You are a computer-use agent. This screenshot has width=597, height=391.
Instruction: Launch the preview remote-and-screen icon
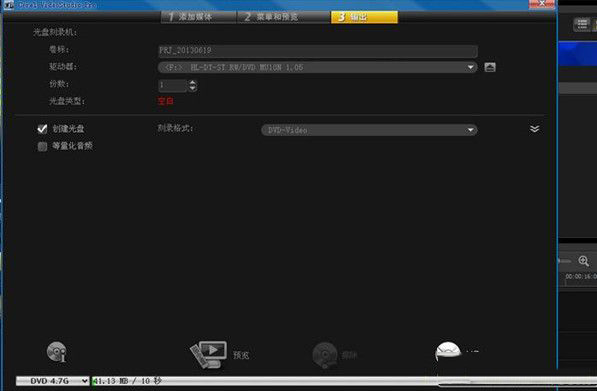click(x=209, y=354)
